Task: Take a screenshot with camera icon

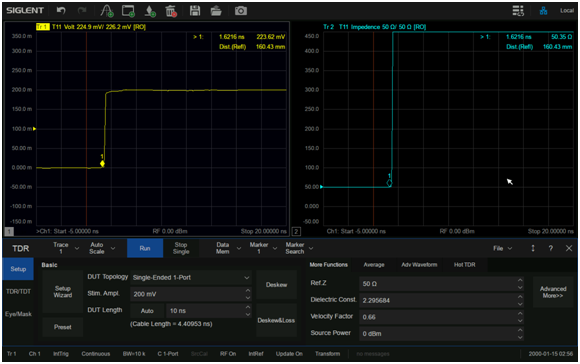Action: tap(241, 11)
